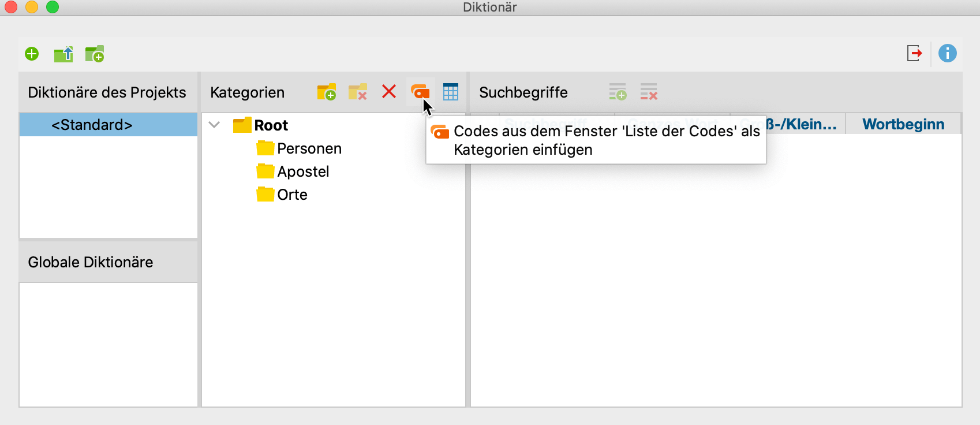Click the add search term icon

pyautogui.click(x=618, y=92)
